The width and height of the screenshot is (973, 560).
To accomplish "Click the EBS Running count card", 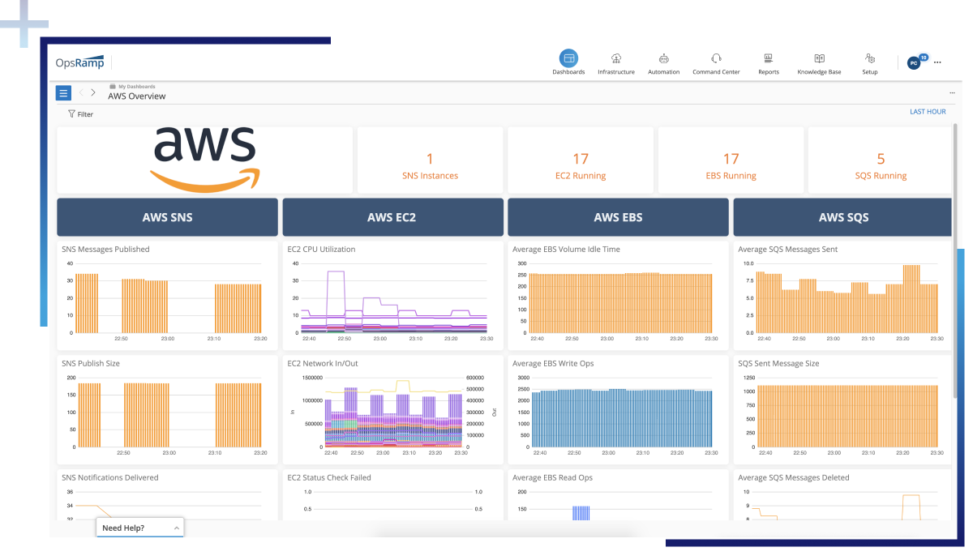I will (x=731, y=160).
